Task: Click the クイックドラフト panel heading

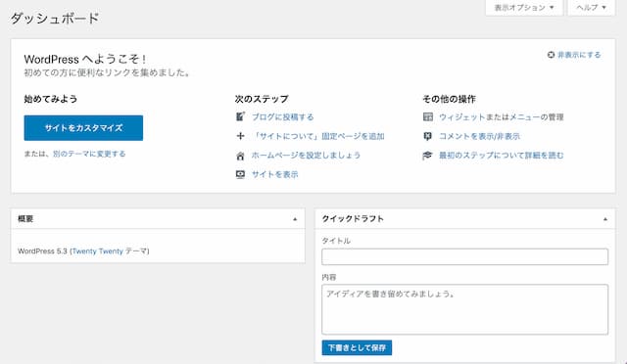Action: click(x=353, y=219)
